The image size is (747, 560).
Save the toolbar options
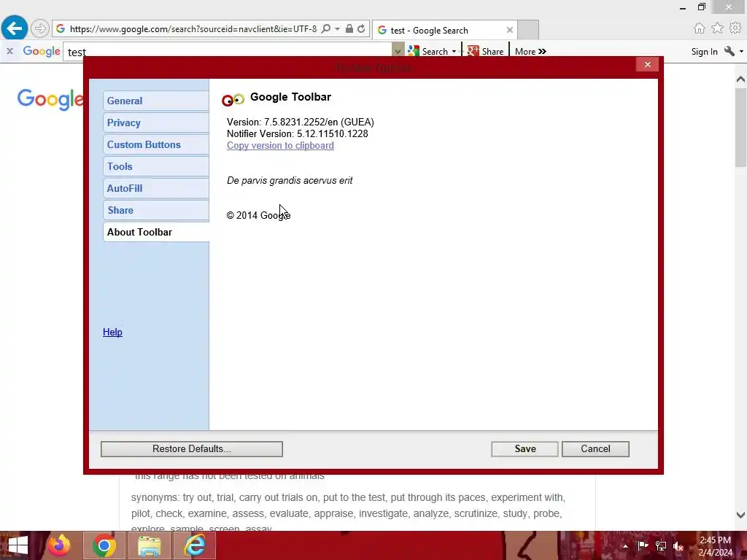pyautogui.click(x=525, y=449)
